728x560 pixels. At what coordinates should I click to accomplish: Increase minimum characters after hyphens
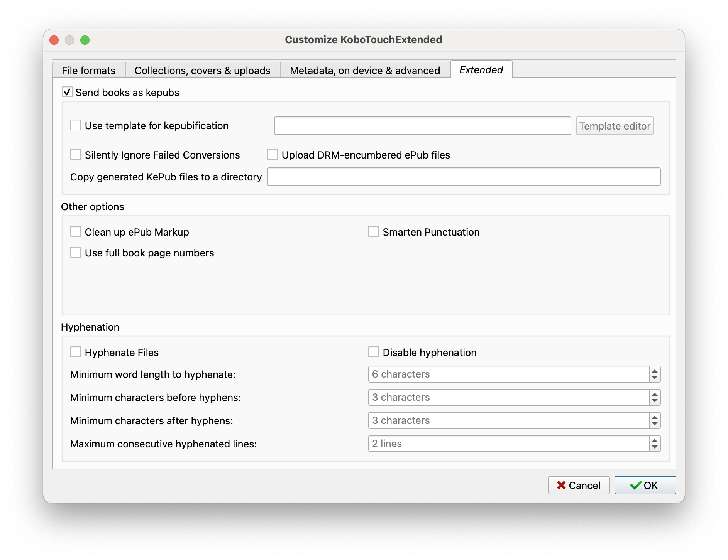click(655, 417)
